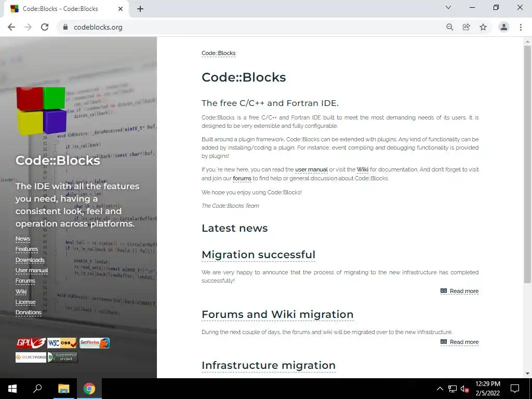Click the vertical scrollbar thumb
Screen dimensions: 532x399
(527, 164)
